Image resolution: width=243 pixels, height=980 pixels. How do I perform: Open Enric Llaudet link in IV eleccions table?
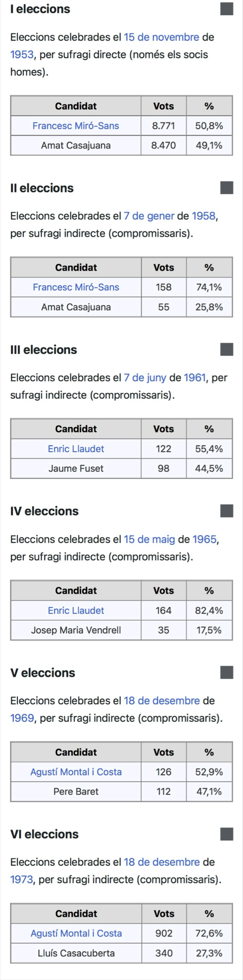[76, 610]
